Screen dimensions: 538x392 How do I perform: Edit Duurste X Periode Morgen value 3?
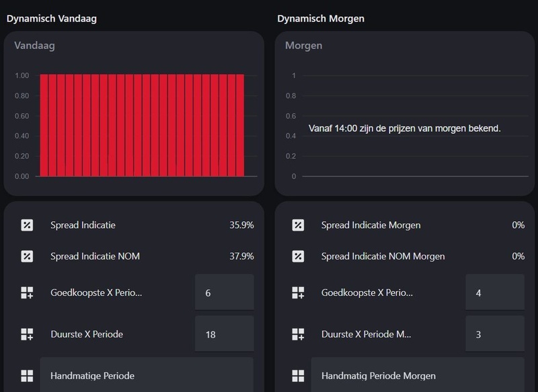(x=494, y=334)
